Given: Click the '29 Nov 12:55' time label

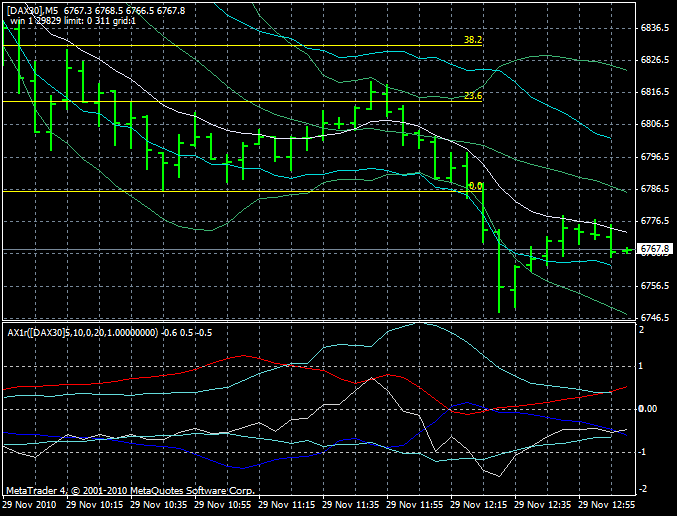Looking at the screenshot, I should coord(606,505).
